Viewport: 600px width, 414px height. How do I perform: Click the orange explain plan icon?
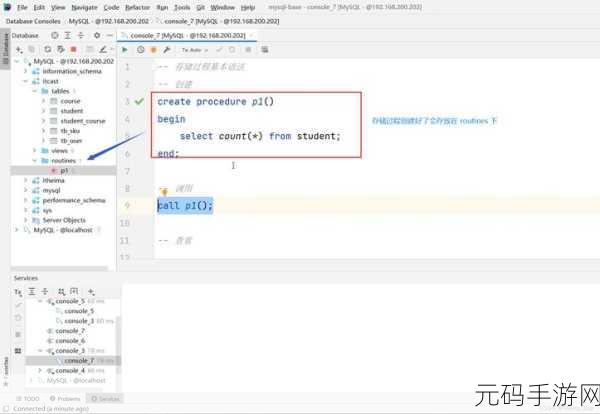[x=153, y=50]
